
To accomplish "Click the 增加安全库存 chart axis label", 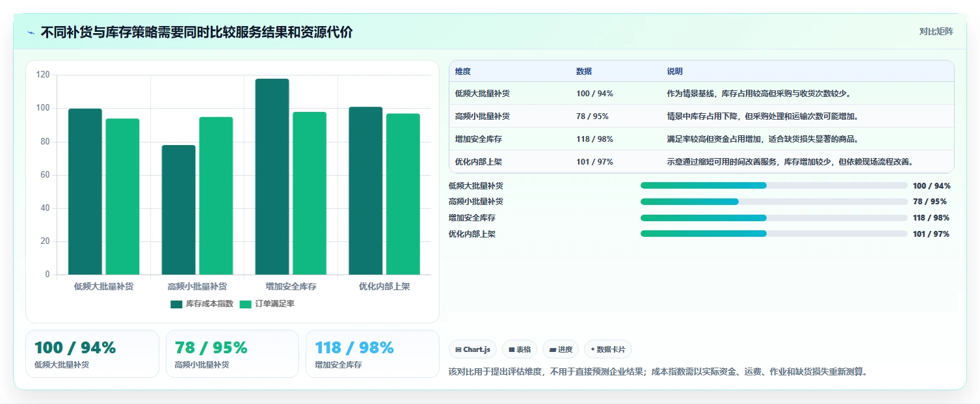I will coord(291,286).
